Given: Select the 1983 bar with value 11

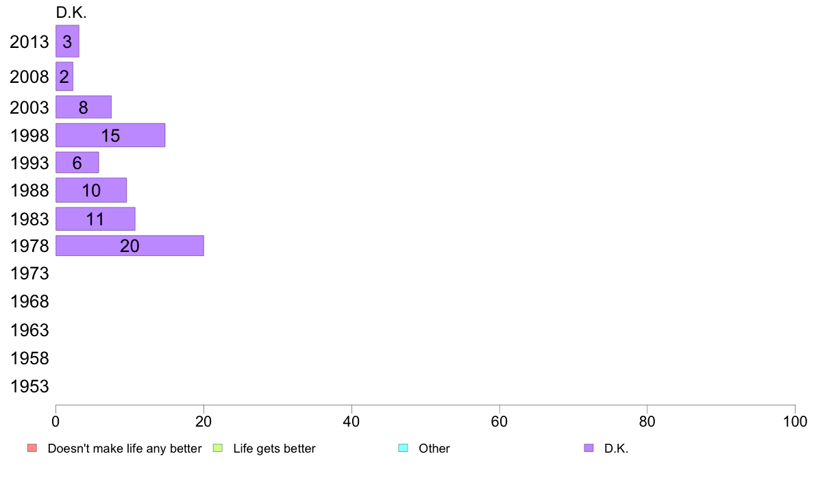Looking at the screenshot, I should coord(95,218).
